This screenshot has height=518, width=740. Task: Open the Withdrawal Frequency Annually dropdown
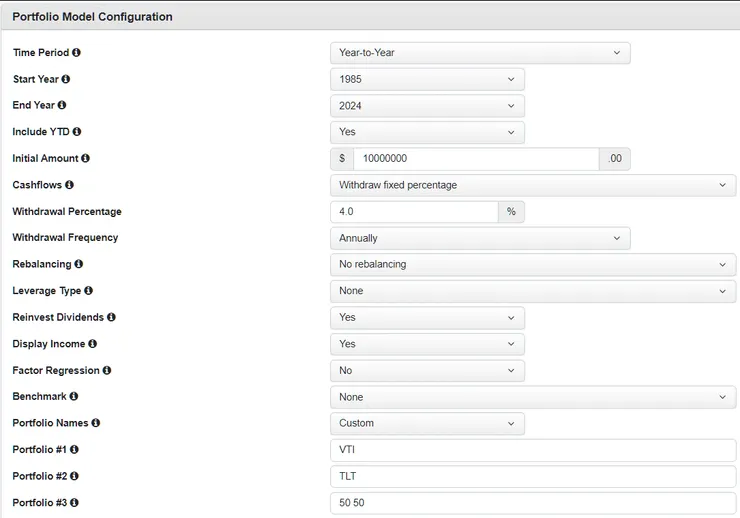click(x=480, y=238)
